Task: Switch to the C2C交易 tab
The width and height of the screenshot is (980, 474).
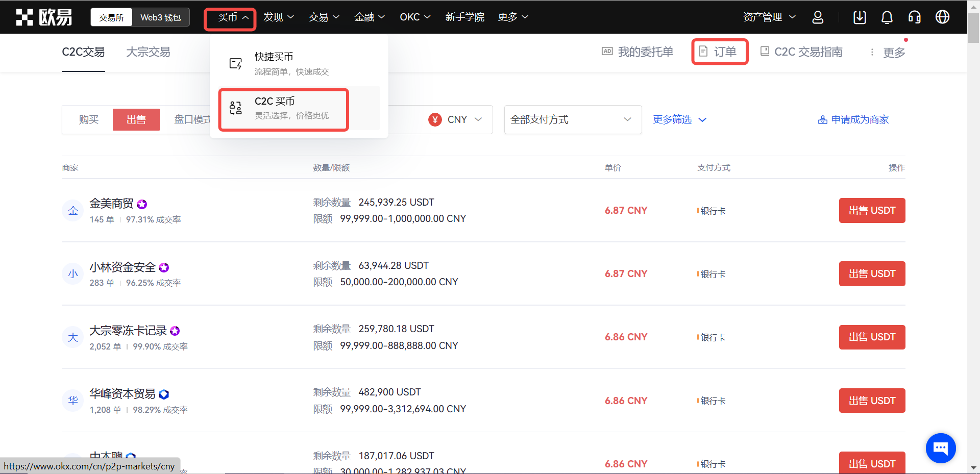Action: coord(83,52)
